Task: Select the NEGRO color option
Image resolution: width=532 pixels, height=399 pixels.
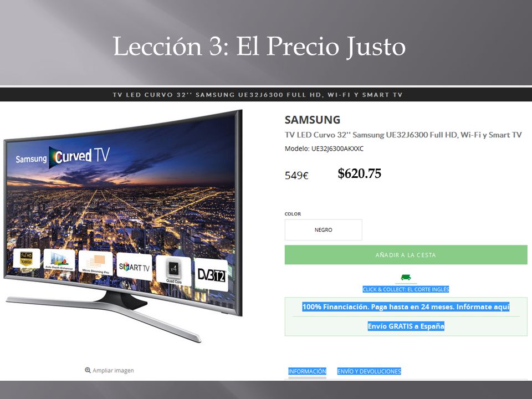Action: [323, 229]
